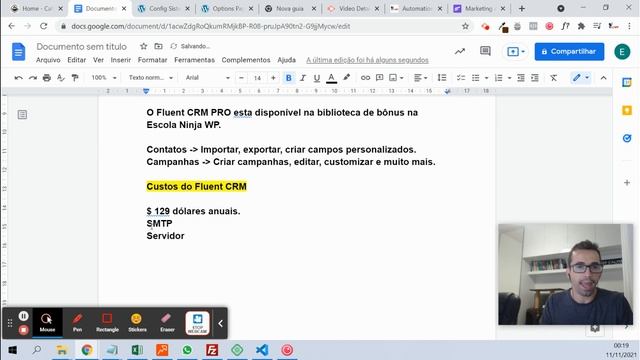
Task: Click the decrease indent icon
Action: coord(521,78)
